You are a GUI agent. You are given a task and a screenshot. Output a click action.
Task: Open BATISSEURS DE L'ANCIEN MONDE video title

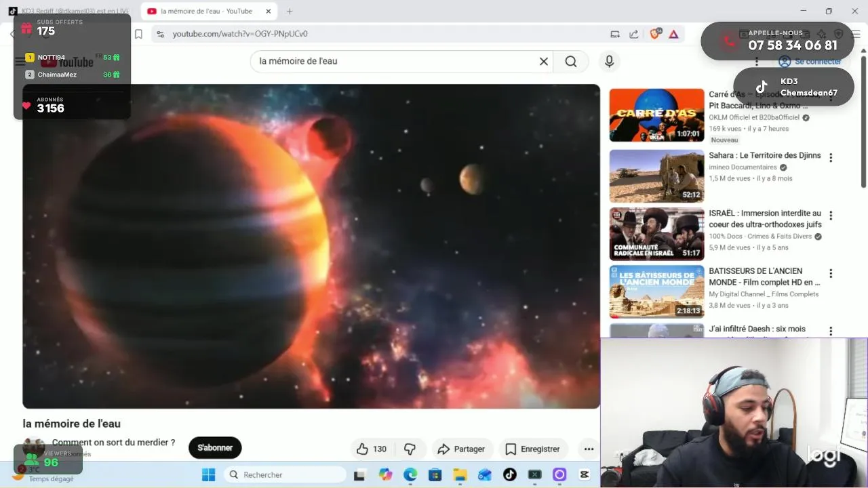pyautogui.click(x=765, y=277)
